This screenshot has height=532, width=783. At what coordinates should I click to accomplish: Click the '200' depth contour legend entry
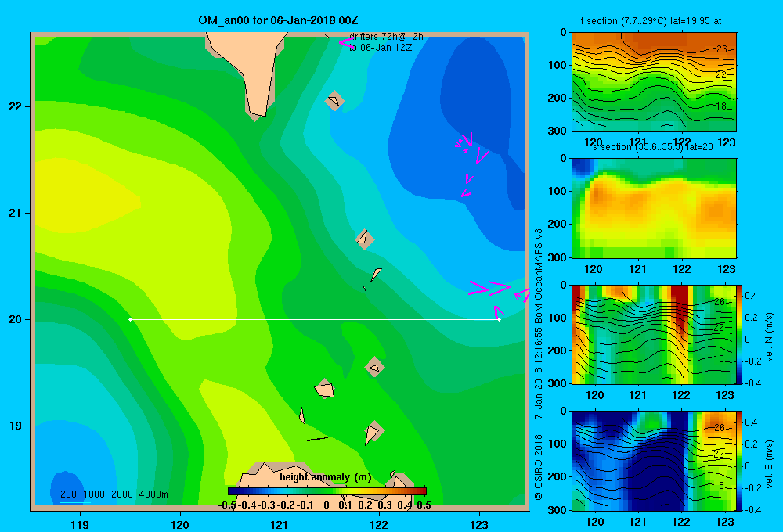click(68, 494)
